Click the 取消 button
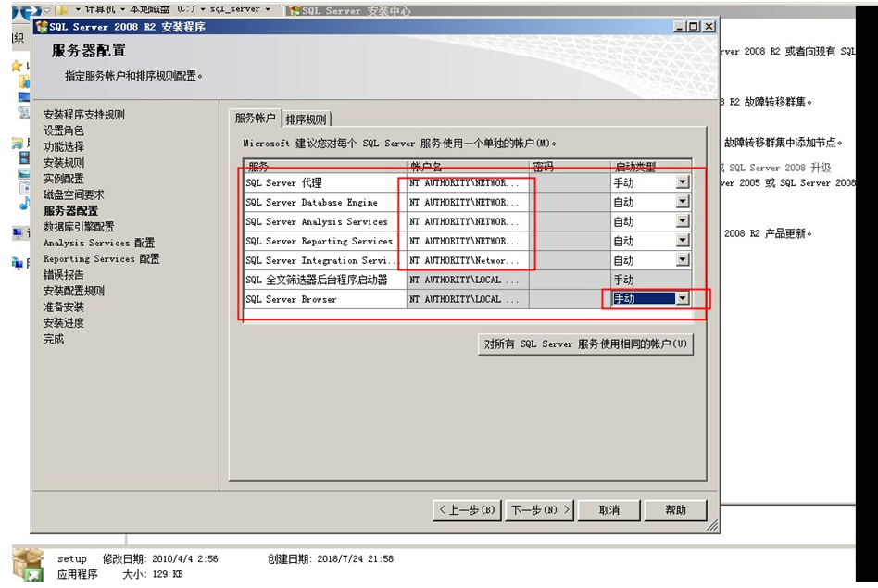 tap(609, 510)
